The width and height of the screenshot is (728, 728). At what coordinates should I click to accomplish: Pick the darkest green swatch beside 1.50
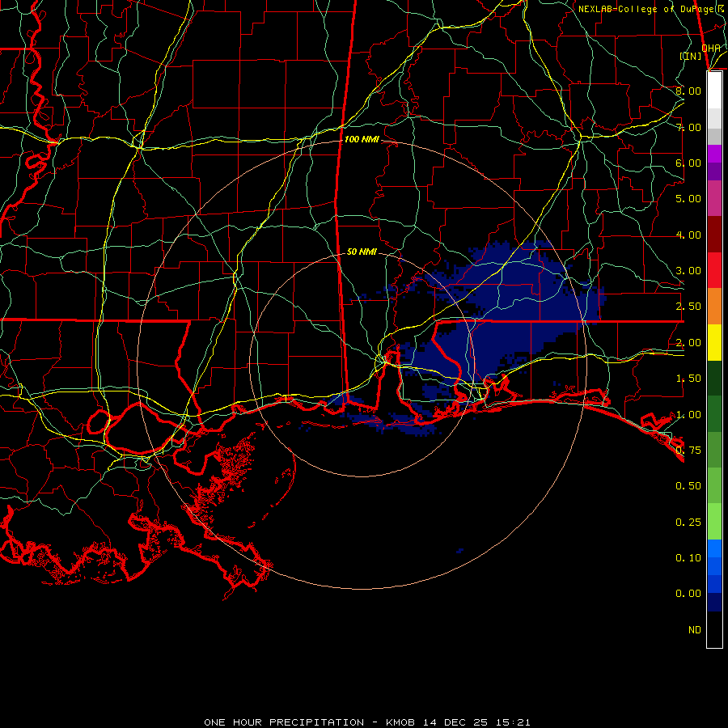(x=714, y=378)
